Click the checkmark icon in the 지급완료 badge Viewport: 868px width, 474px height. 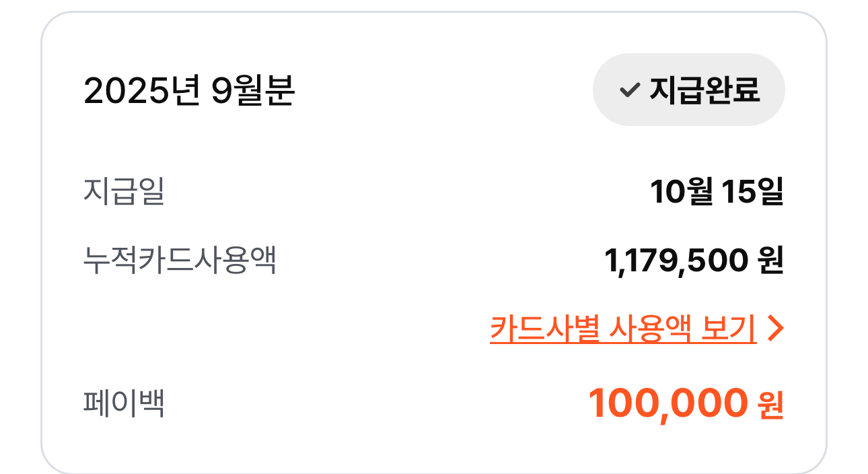628,90
